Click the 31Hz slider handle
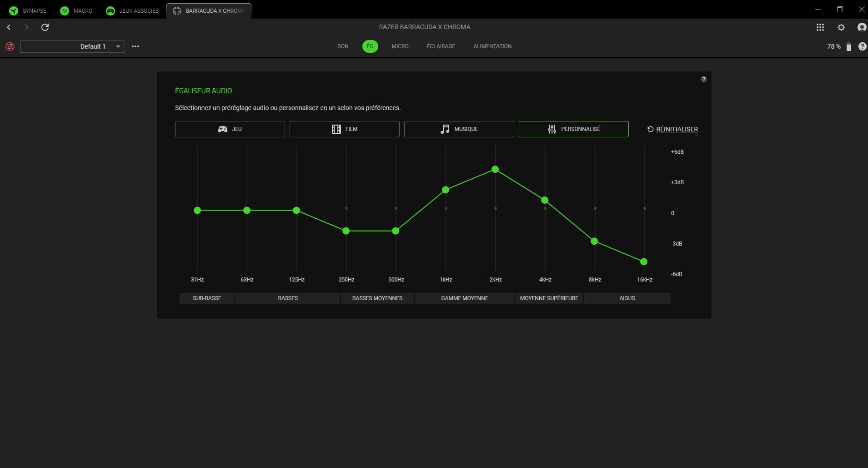This screenshot has height=468, width=868. (197, 210)
